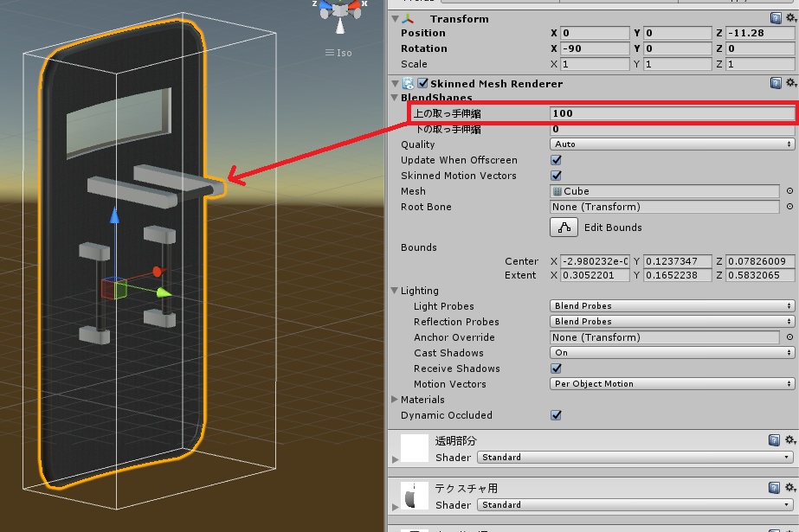Open Shader dropdown for 透明部分 material
Viewport: 799px width, 532px height.
(635, 457)
